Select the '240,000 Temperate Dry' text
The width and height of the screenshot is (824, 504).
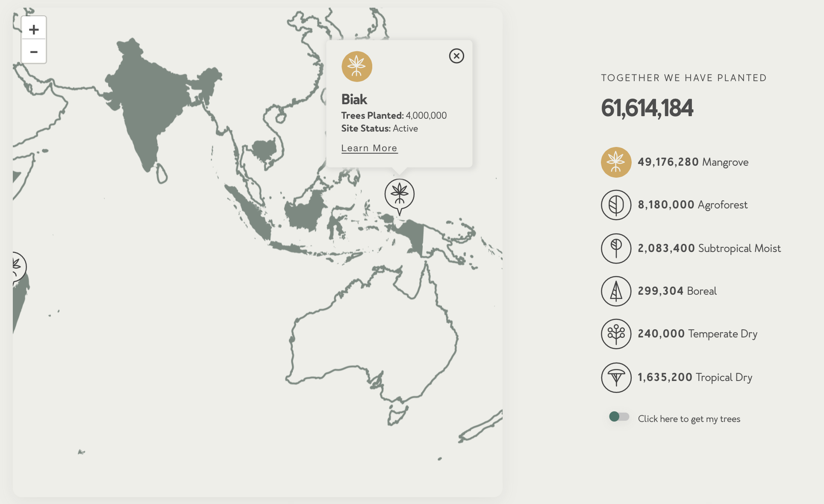click(x=697, y=334)
